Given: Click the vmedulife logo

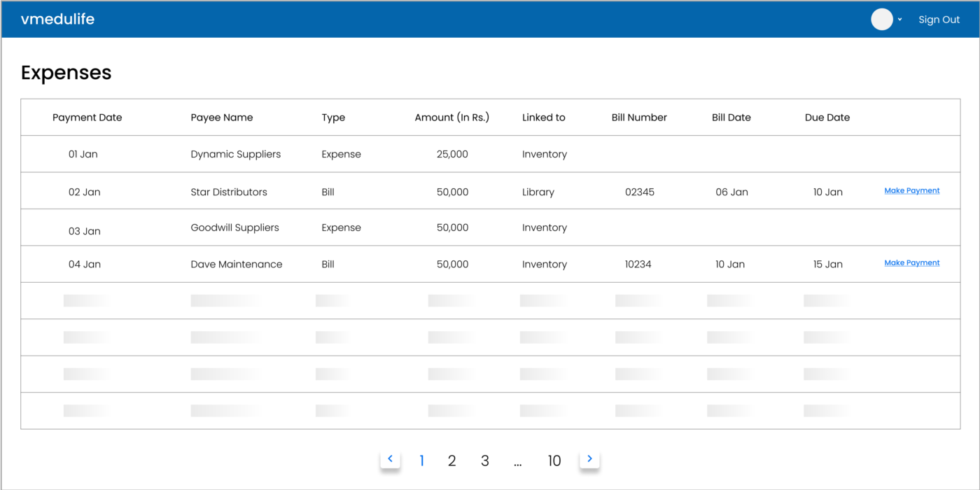Looking at the screenshot, I should [x=57, y=19].
